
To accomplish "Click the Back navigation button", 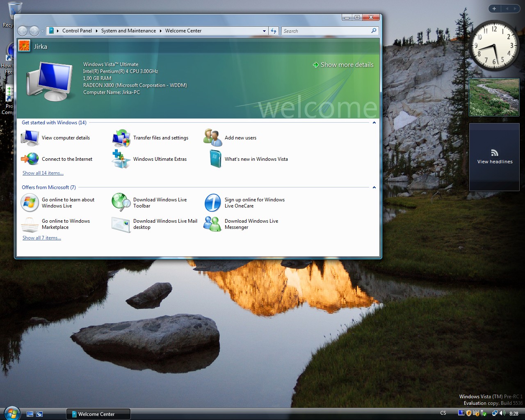I will pyautogui.click(x=23, y=31).
